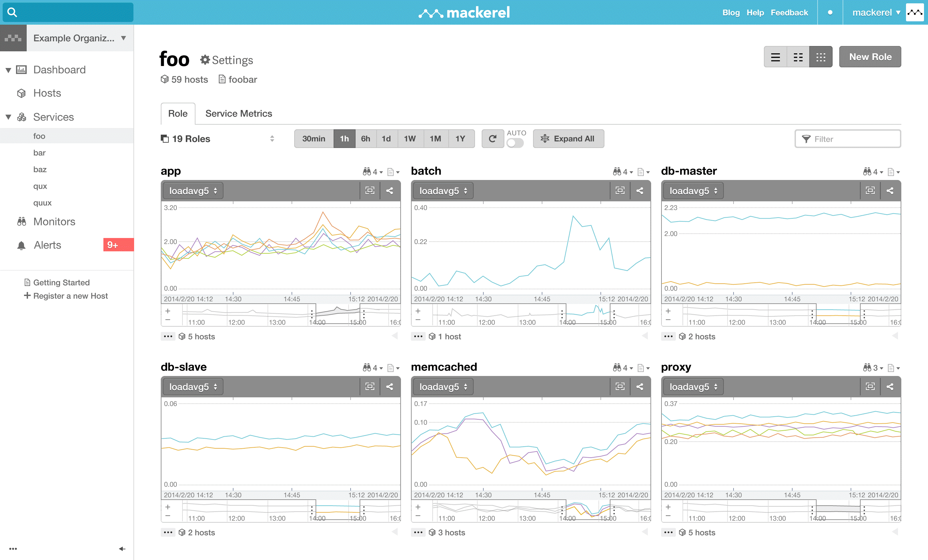Open the more options under proxy graph
Image resolution: width=928 pixels, height=560 pixels.
[x=668, y=533]
